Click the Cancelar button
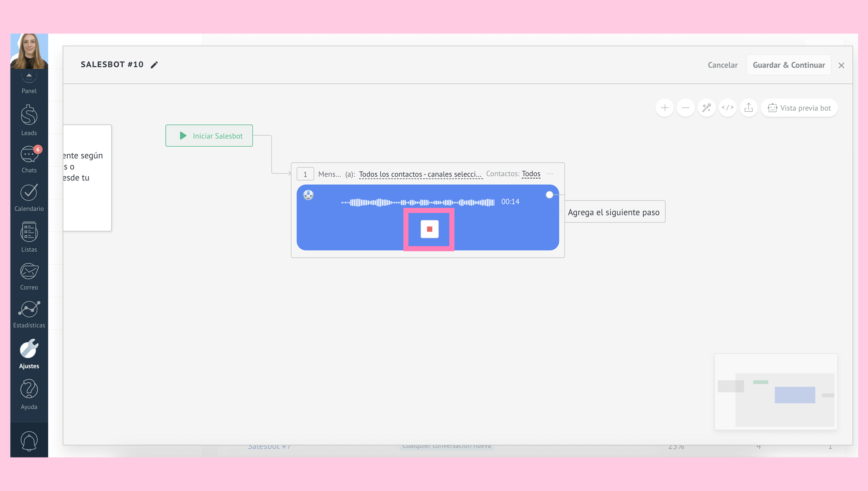Screen dimensions: 868x491 722,65
